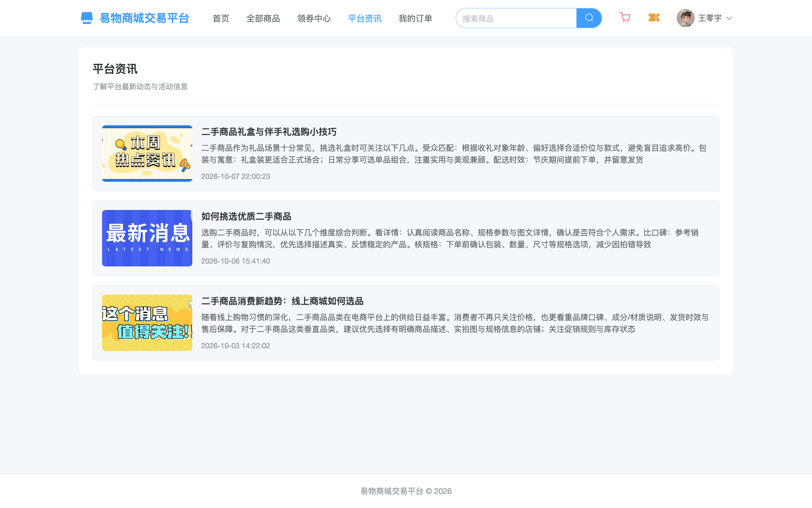Click the timestamp 2026-10-07 22:00:23

[235, 176]
